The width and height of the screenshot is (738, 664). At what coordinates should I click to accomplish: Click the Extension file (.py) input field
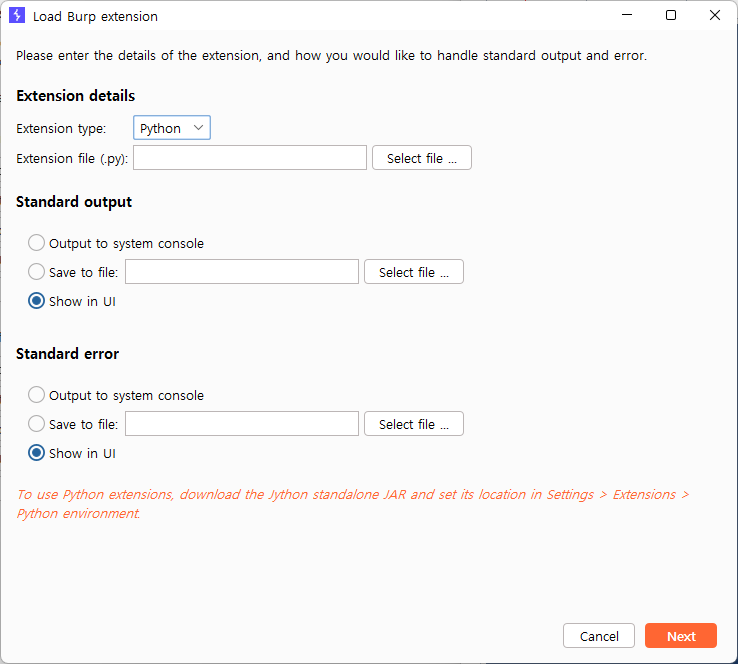coord(250,158)
